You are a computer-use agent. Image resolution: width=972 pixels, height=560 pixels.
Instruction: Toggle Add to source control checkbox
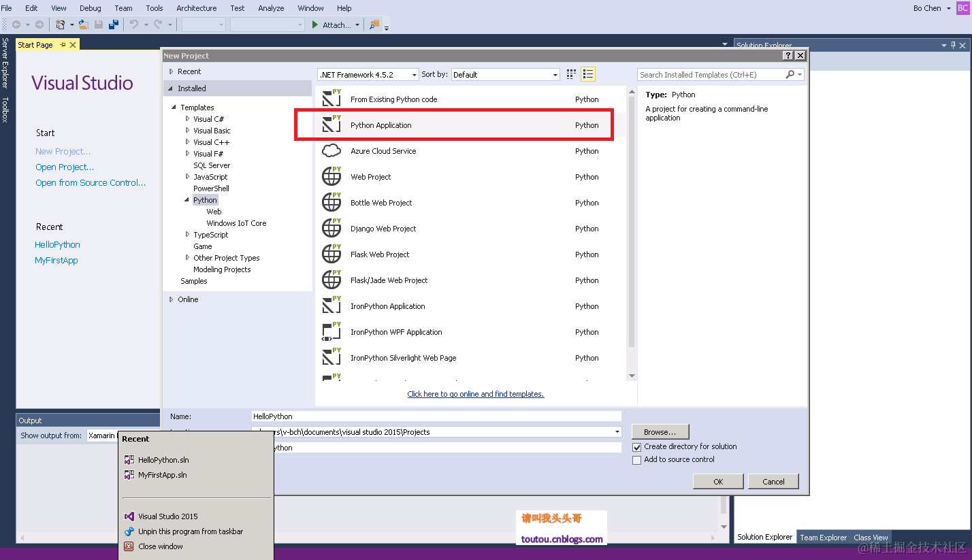637,460
